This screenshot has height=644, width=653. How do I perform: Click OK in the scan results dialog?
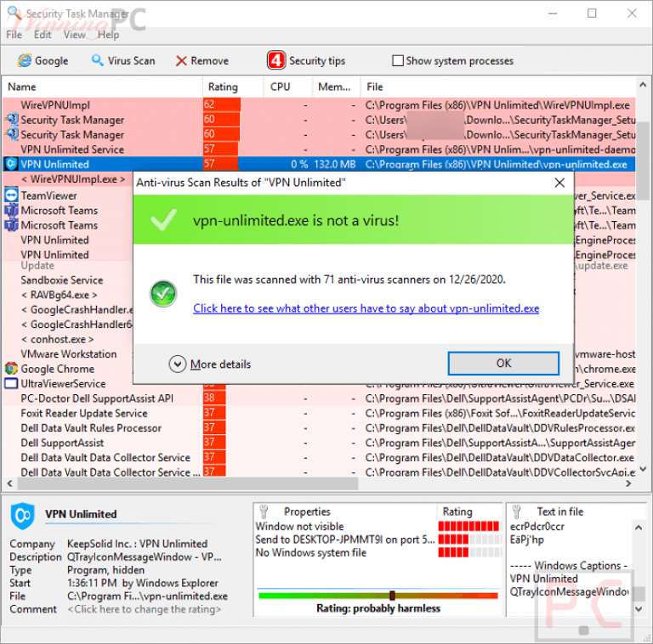coord(503,363)
